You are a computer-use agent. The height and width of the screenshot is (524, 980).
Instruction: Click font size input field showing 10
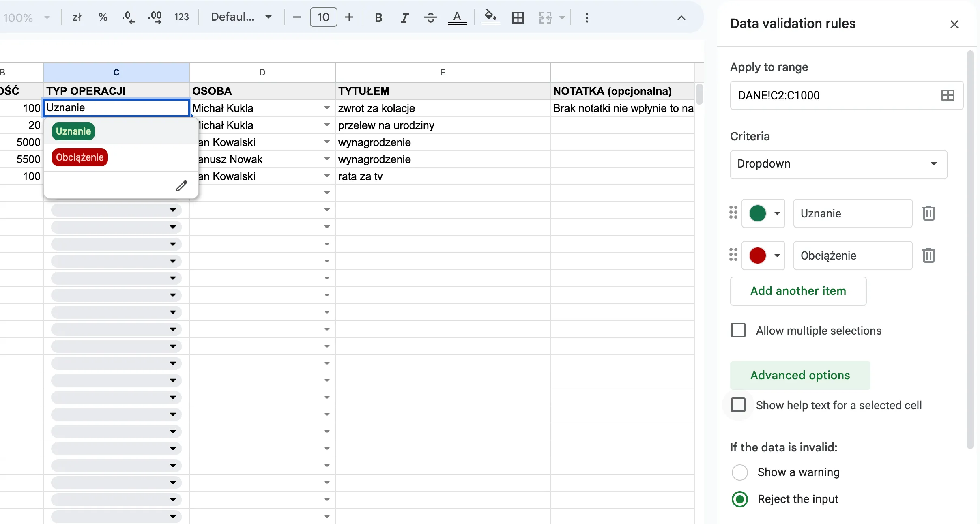tap(323, 17)
